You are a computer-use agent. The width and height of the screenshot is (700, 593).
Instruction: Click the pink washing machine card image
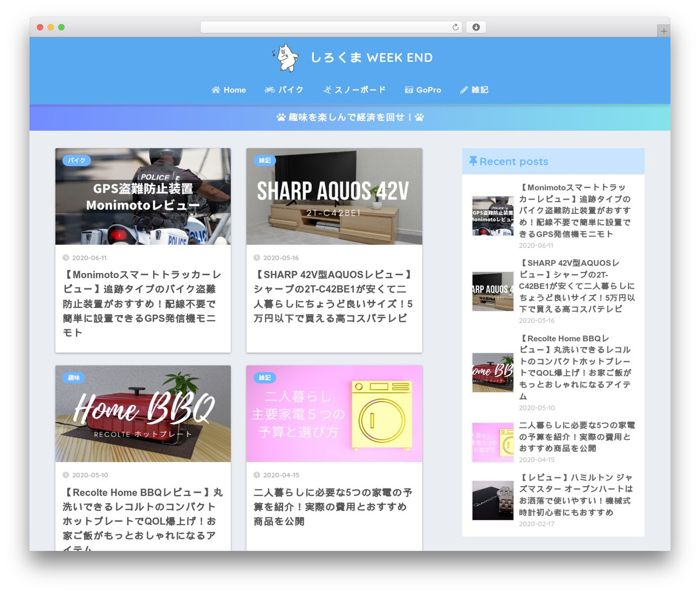(x=334, y=414)
